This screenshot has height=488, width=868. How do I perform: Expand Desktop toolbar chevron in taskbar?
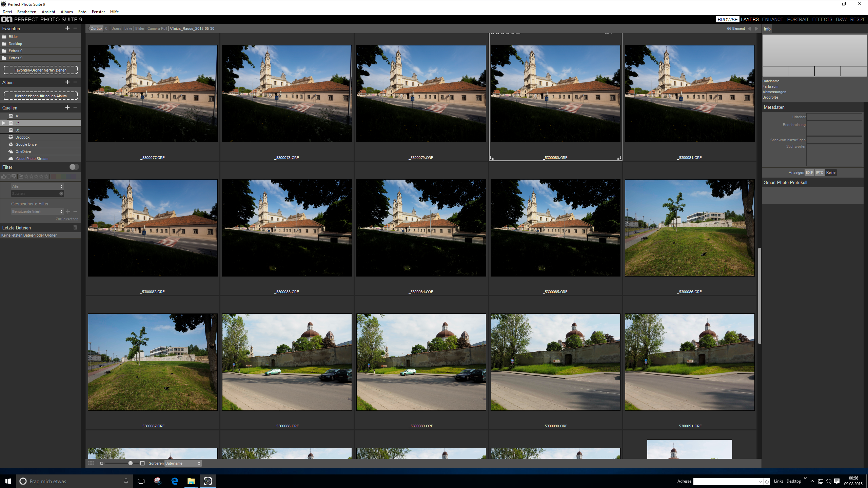pyautogui.click(x=805, y=478)
